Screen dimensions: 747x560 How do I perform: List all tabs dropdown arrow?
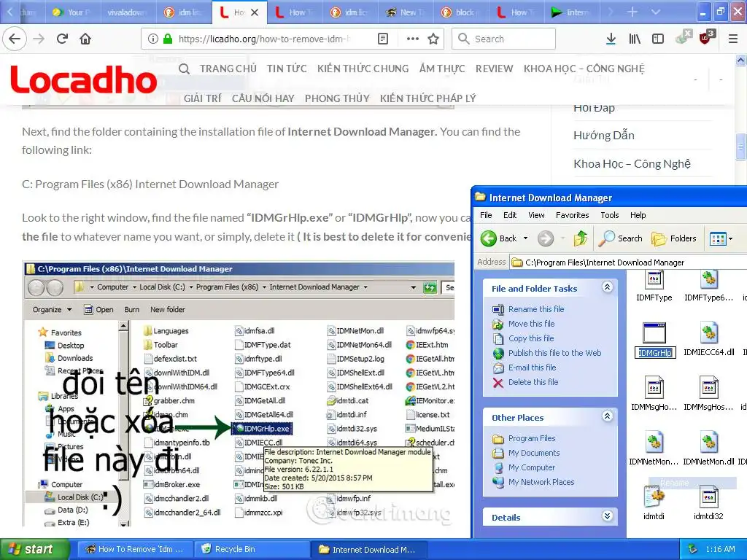pyautogui.click(x=656, y=12)
